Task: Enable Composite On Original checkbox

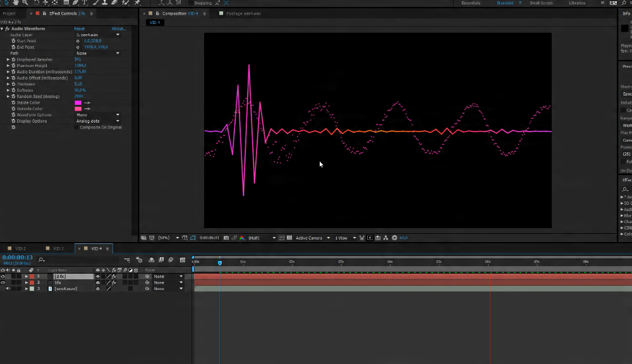Action: click(x=76, y=128)
